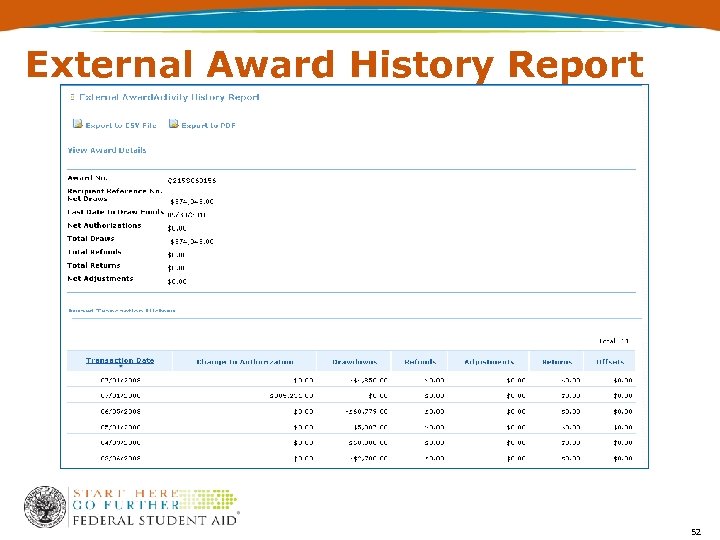Click the Award No. value
This screenshot has width=720, height=540.
[x=191, y=180]
